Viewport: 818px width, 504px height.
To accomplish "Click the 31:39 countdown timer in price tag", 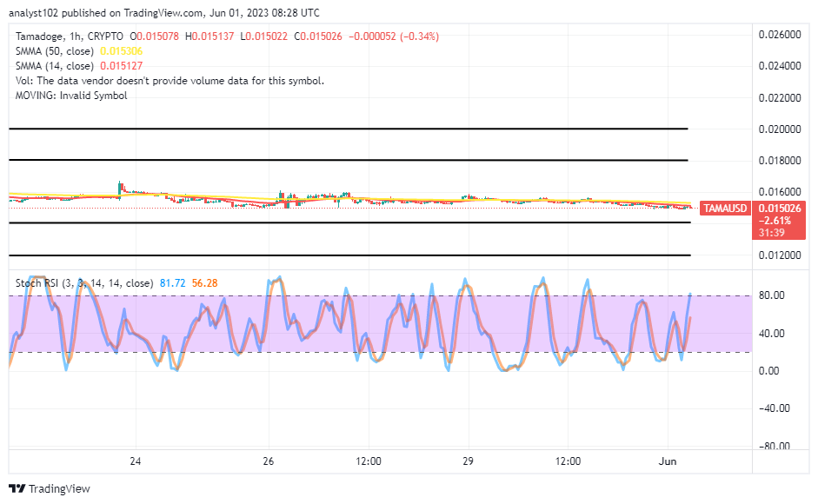I will (772, 233).
